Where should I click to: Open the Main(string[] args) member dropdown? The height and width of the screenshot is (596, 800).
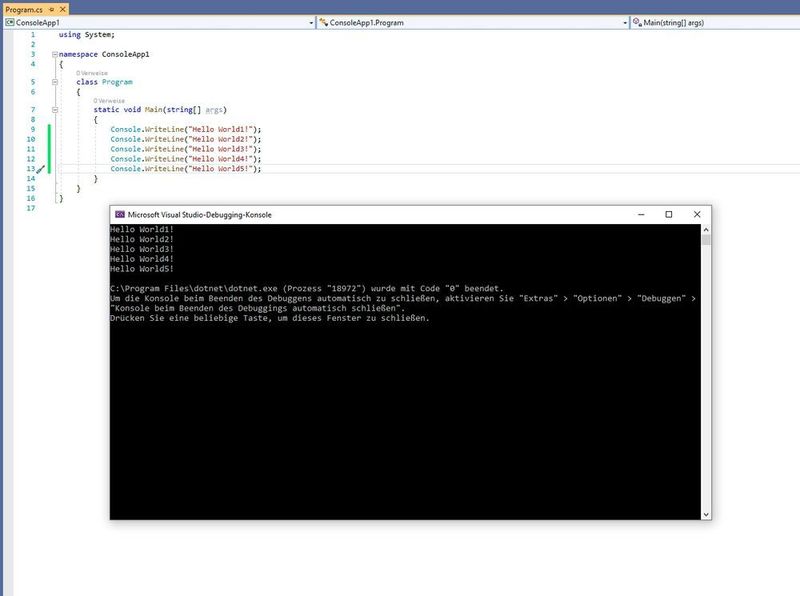coord(715,23)
